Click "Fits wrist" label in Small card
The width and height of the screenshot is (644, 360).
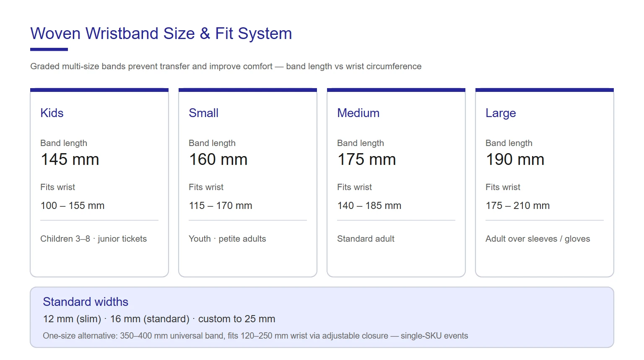(x=206, y=187)
